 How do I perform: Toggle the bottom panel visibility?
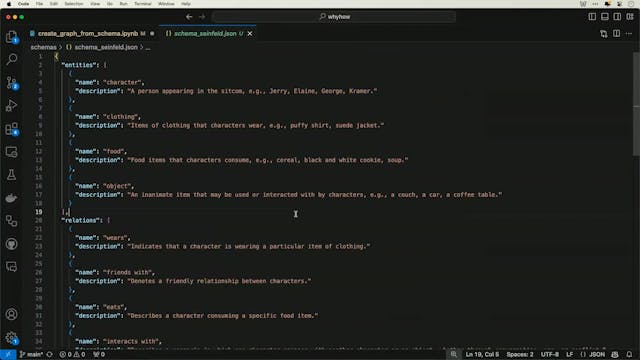(605, 17)
